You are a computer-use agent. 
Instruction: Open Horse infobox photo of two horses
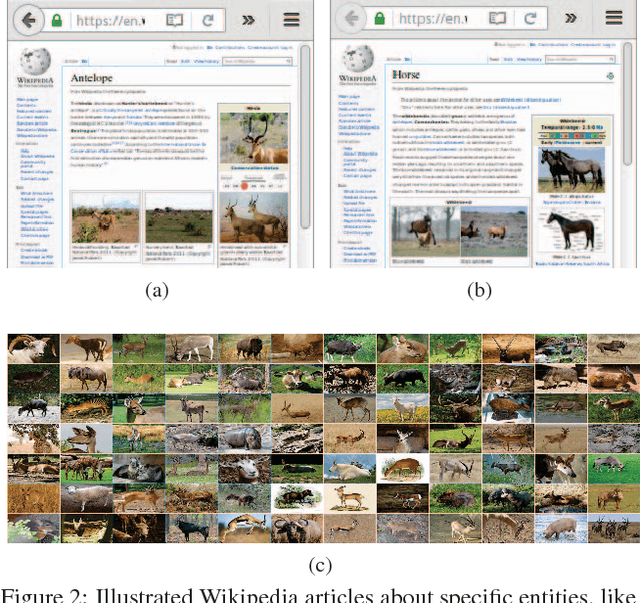click(x=571, y=170)
